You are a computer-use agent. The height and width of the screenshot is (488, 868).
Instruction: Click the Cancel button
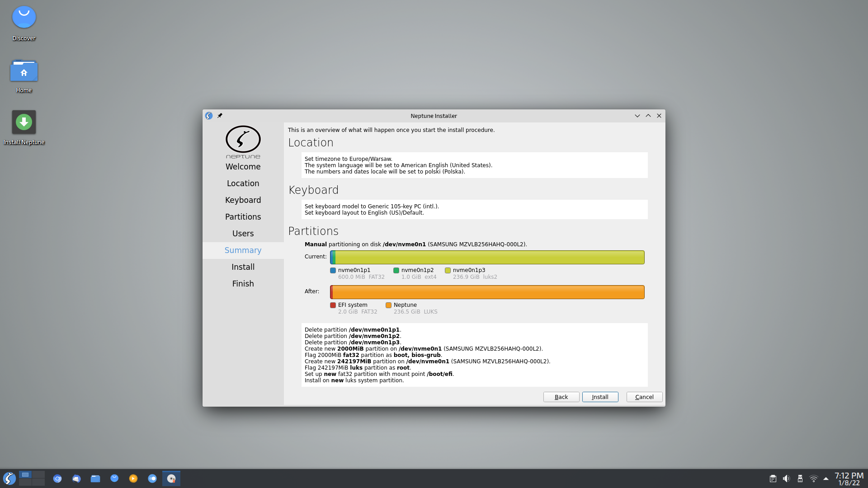[644, 397]
